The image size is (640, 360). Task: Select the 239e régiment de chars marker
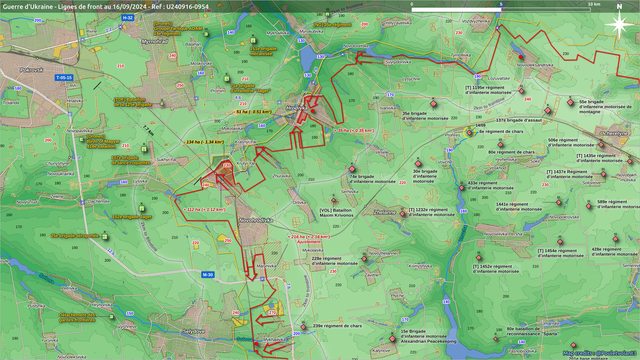click(303, 327)
